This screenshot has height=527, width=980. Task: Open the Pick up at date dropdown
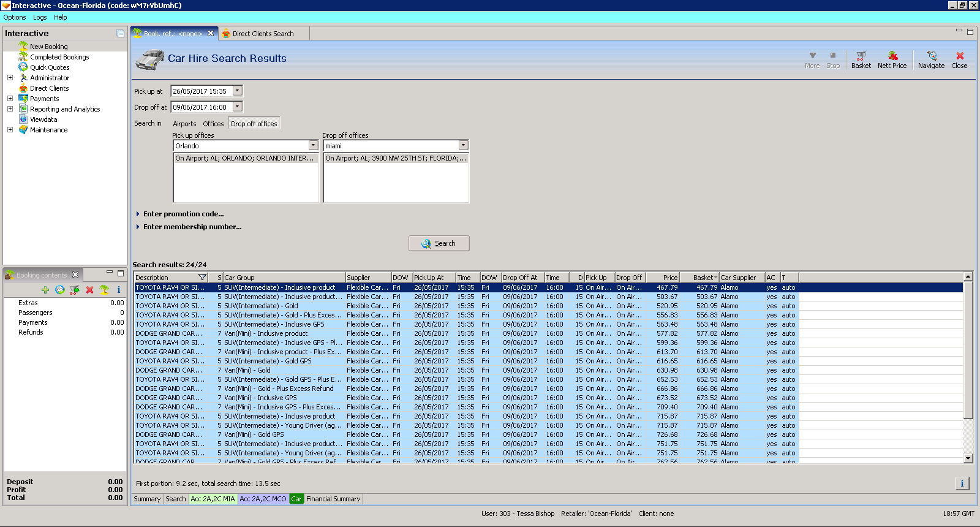click(238, 91)
